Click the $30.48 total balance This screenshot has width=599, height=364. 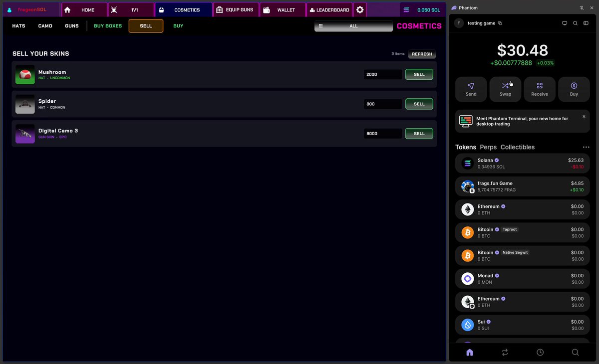[x=523, y=50]
